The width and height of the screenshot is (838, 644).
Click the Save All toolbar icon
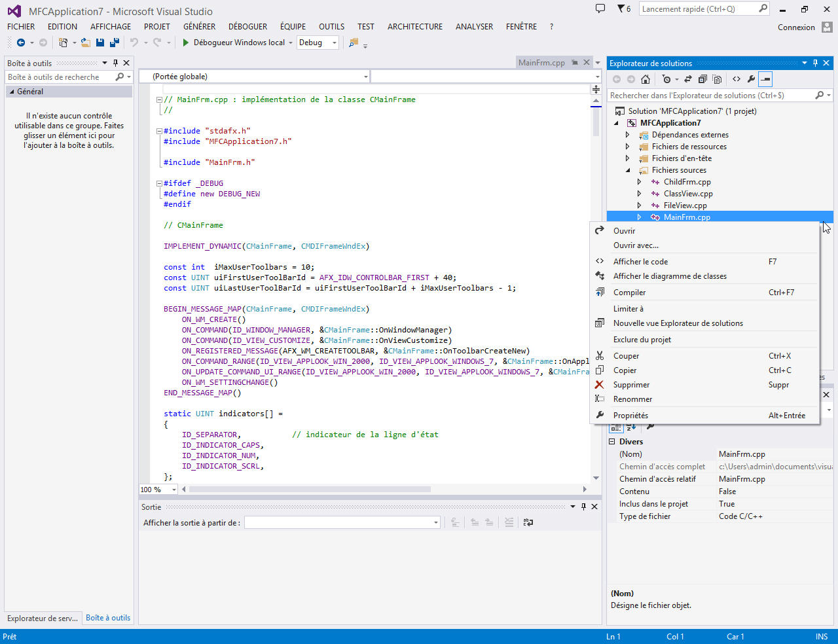click(x=115, y=43)
